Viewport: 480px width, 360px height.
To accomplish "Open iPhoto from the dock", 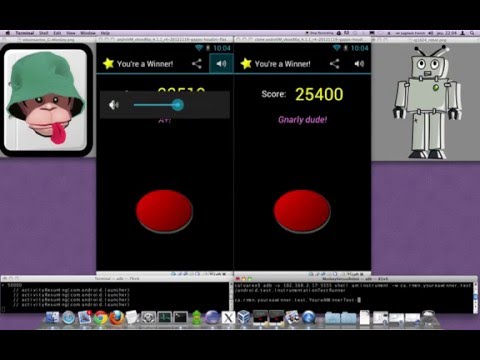I will 292,318.
